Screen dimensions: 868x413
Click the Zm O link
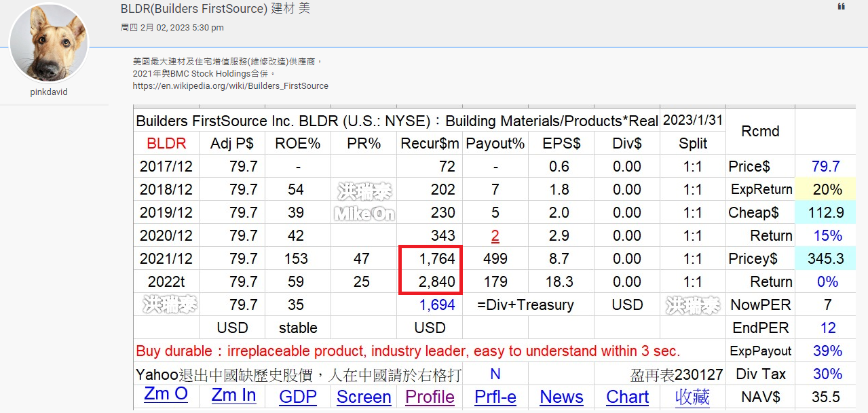coord(166,394)
